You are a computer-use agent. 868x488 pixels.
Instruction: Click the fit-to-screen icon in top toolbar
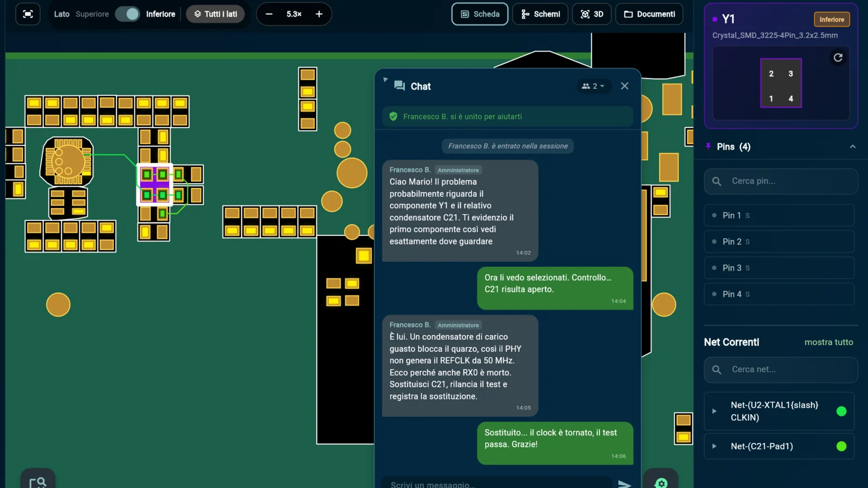[x=28, y=14]
